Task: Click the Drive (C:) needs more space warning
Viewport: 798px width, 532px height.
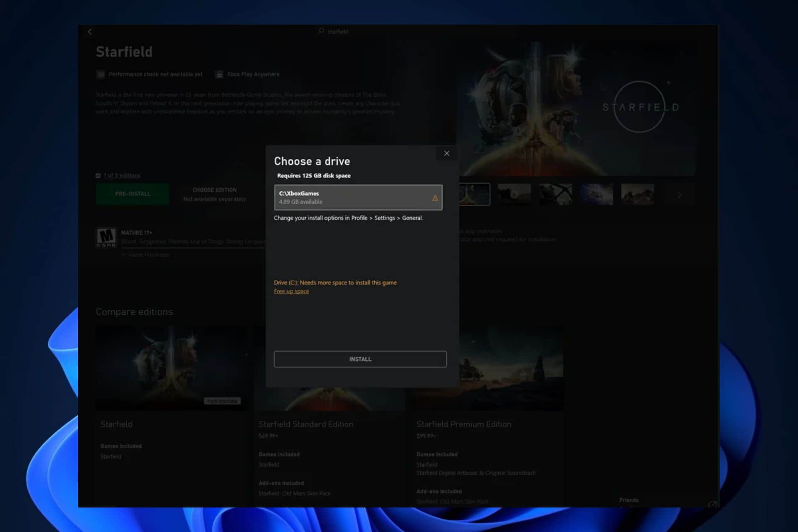Action: click(x=335, y=283)
